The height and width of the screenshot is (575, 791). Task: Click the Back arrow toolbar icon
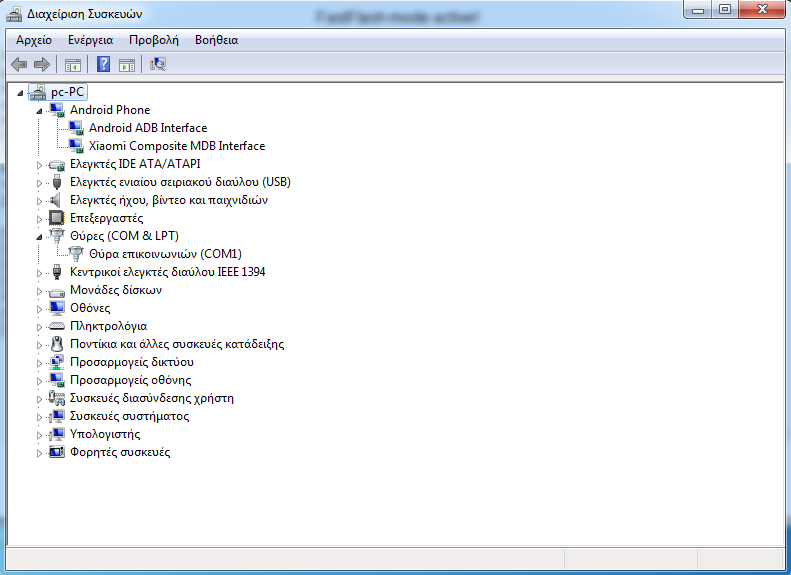pos(19,65)
